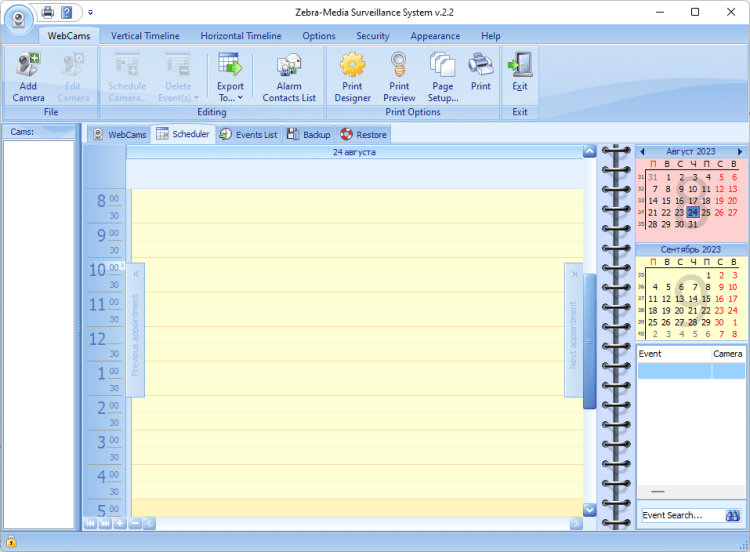This screenshot has height=552, width=750.
Task: Go to next month in calendar
Action: [x=739, y=152]
